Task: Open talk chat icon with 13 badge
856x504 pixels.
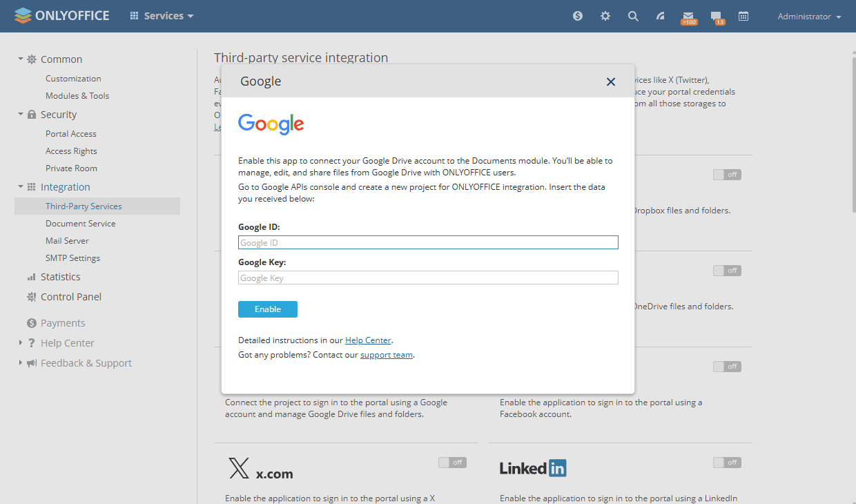Action: (x=717, y=17)
